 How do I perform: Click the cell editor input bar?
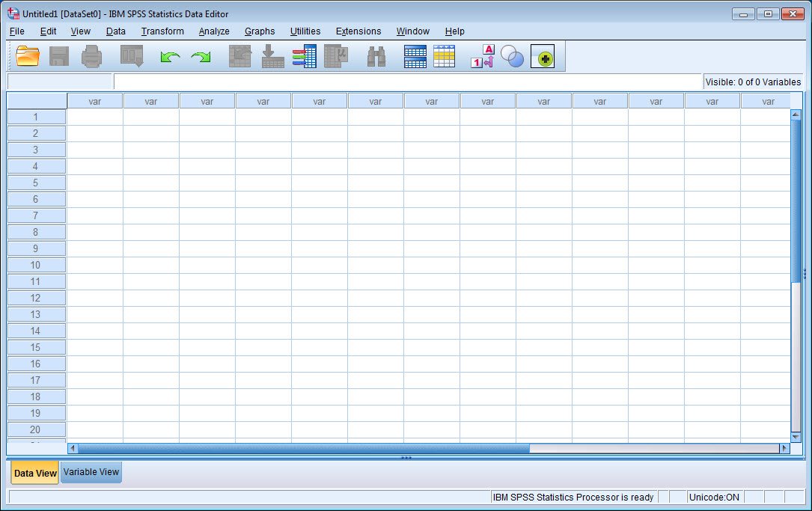coord(408,82)
